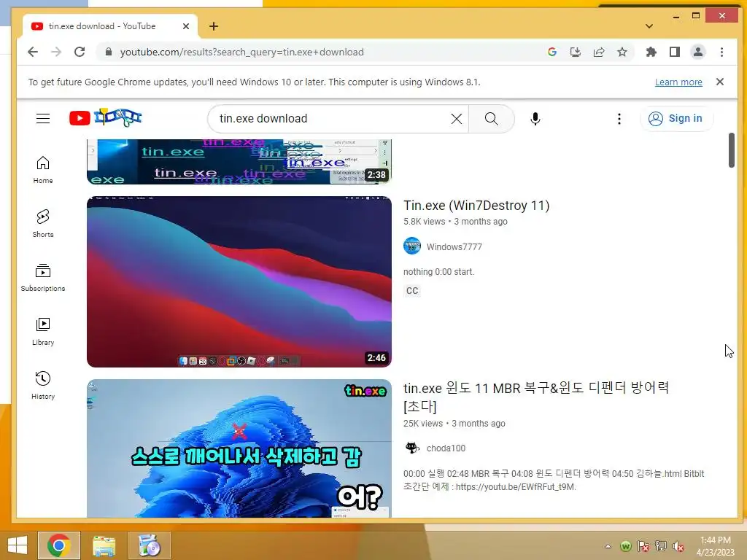
Task: Click the CC badge on Win7Destroy video
Action: point(412,290)
